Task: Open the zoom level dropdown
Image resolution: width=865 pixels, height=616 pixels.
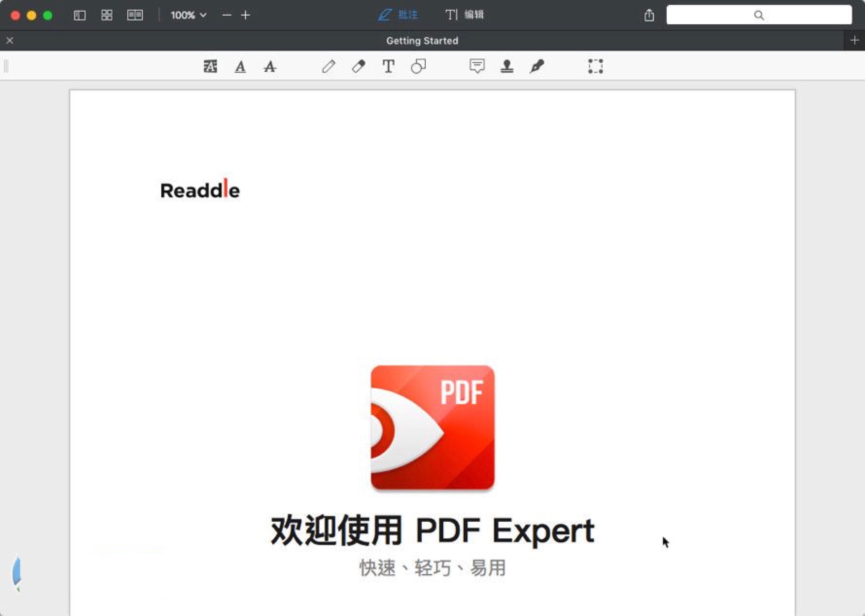Action: click(x=189, y=15)
